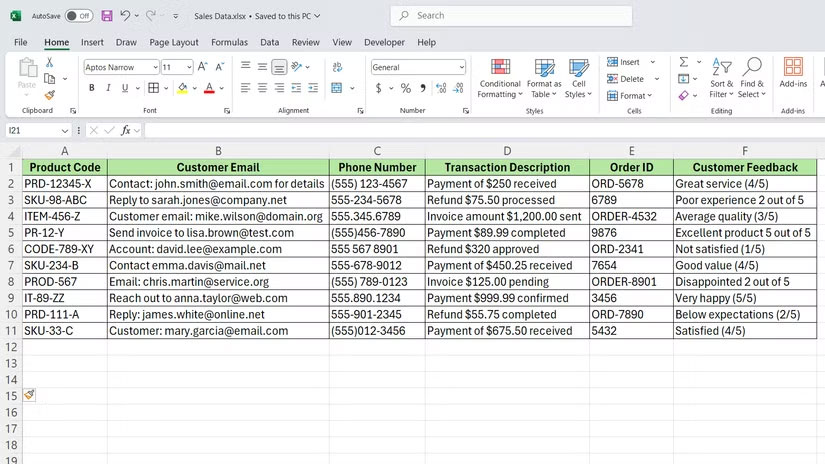This screenshot has height=464, width=825.
Task: Click the Center align icon
Action: pyautogui.click(x=262, y=88)
